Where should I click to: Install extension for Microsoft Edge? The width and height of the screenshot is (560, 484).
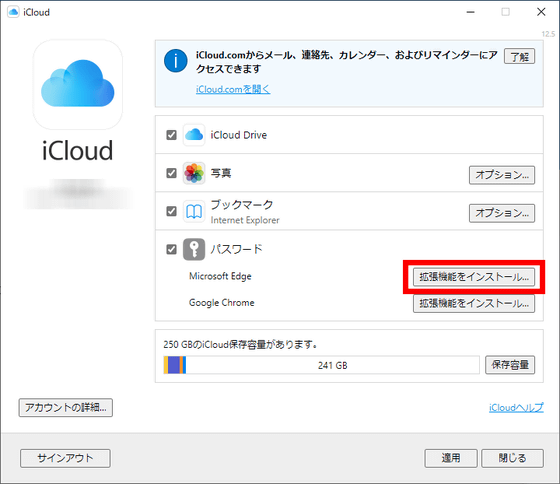pos(474,277)
